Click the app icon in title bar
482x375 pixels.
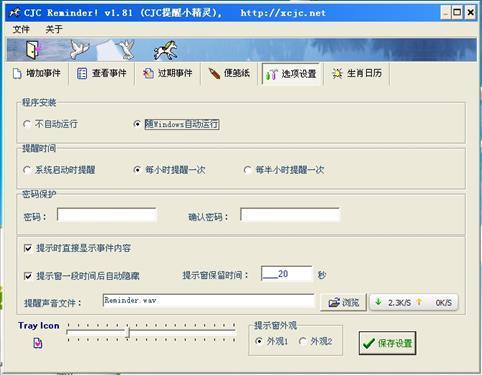pyautogui.click(x=14, y=13)
